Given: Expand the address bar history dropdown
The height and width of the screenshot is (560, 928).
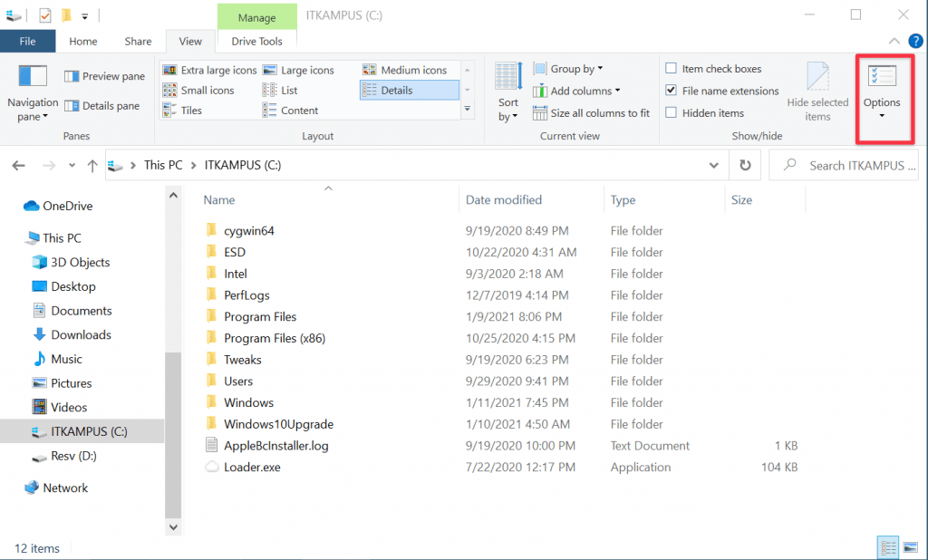Looking at the screenshot, I should coord(714,165).
